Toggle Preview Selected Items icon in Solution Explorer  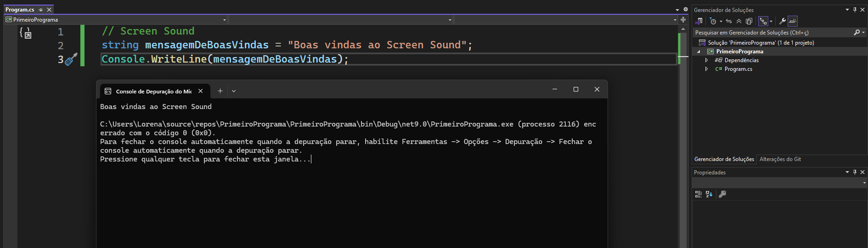click(793, 21)
